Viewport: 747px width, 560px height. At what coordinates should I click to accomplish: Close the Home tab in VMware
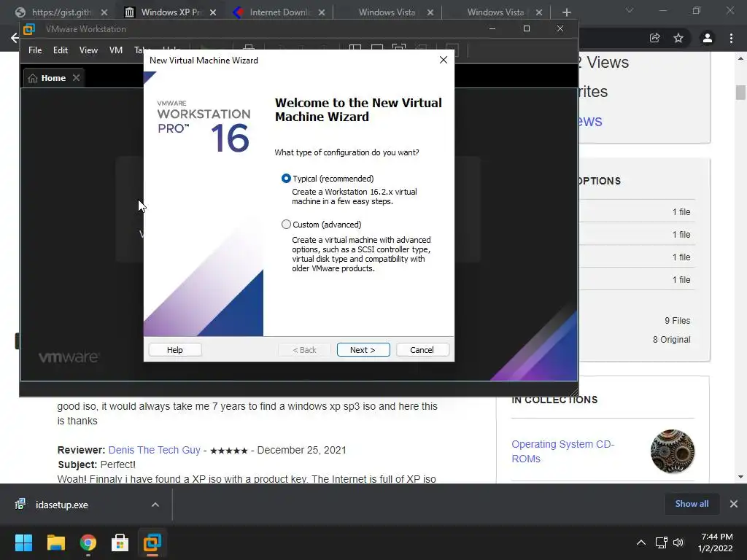[76, 77]
